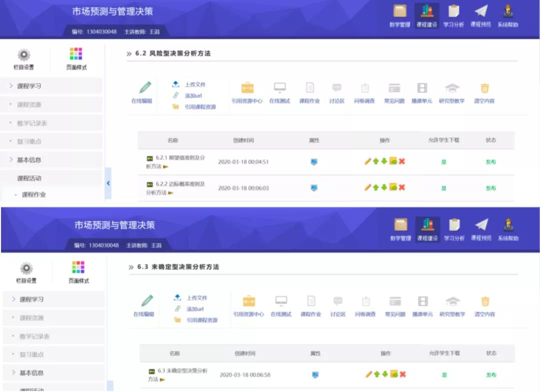Edit the 6.2.2 边际概率准则 row with pencil
The image size is (540, 392).
(x=368, y=187)
